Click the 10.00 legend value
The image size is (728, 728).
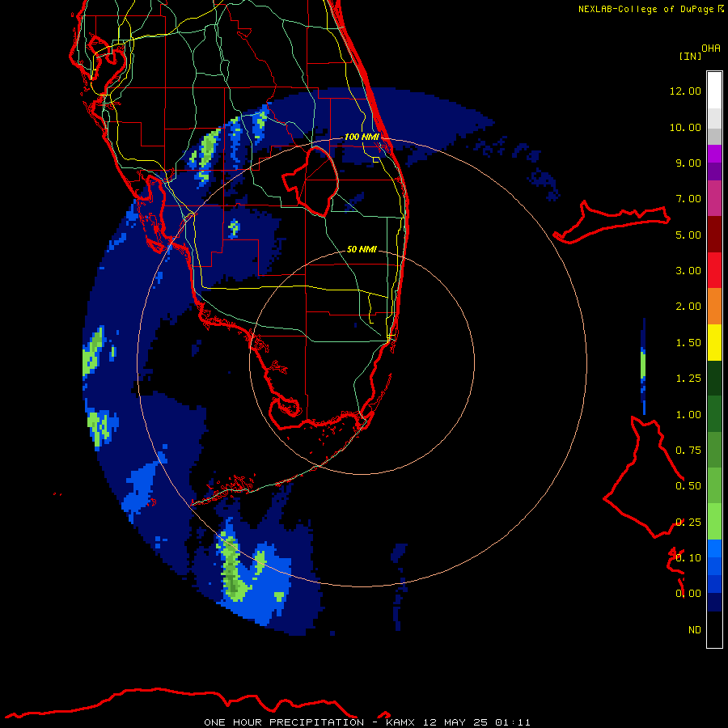pyautogui.click(x=685, y=127)
